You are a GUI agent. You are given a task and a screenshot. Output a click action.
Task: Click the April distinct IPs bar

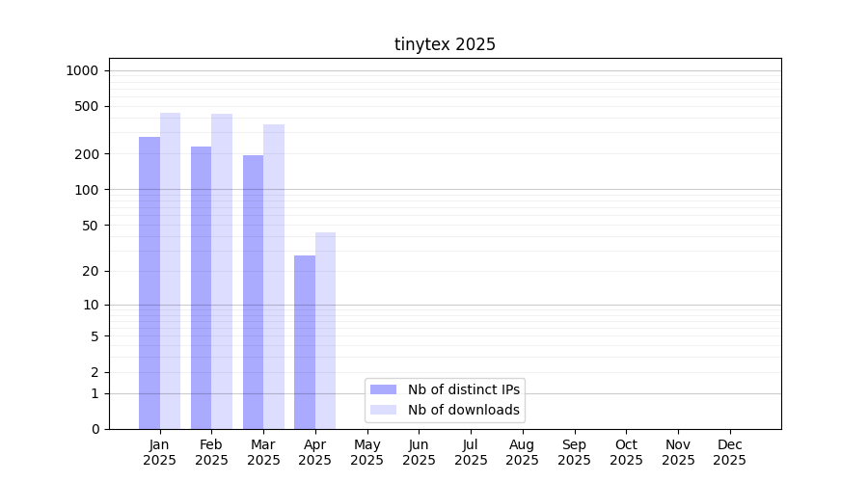coord(305,342)
